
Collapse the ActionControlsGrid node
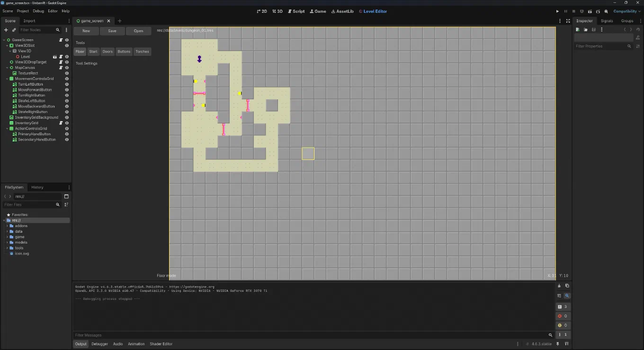pyautogui.click(x=7, y=129)
